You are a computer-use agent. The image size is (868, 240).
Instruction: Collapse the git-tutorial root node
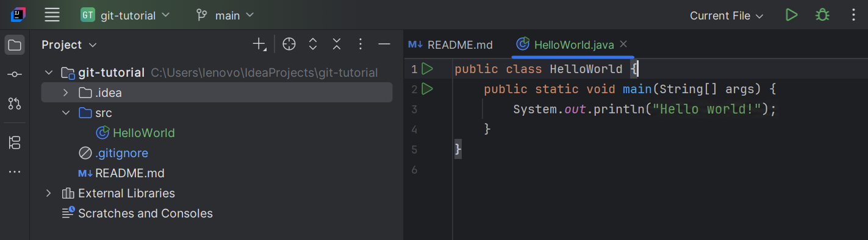coord(49,73)
